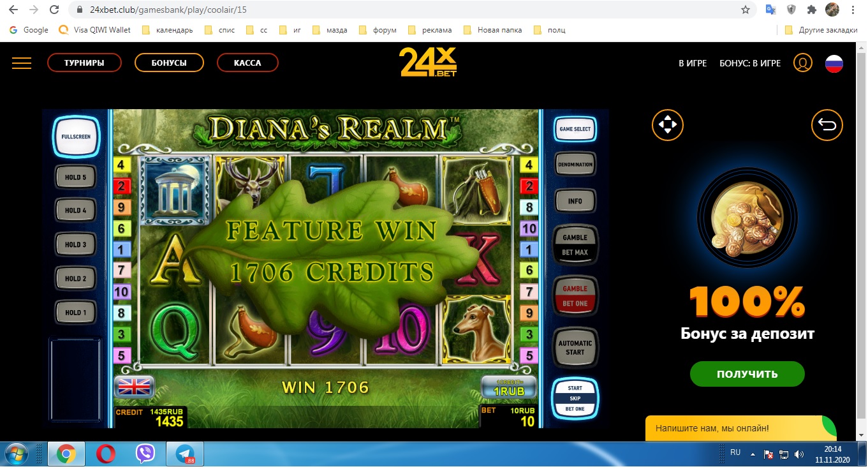Open the календарь bookmarks folder
868x469 pixels.
coord(167,30)
